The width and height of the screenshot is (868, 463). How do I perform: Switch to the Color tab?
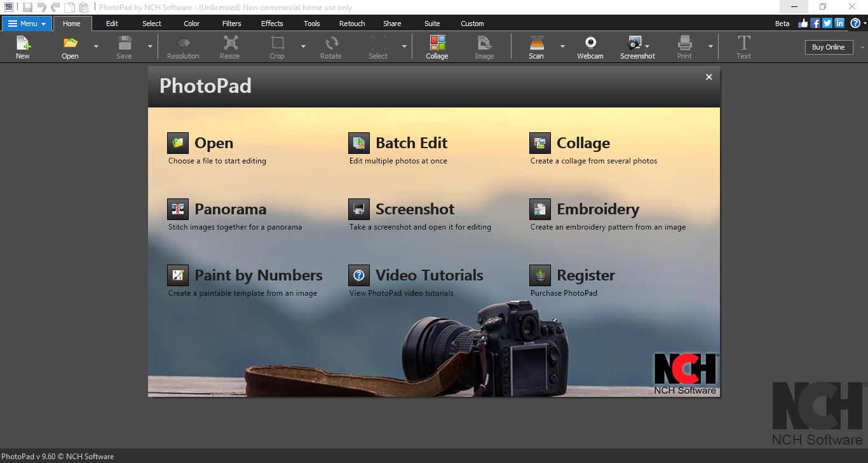tap(191, 24)
